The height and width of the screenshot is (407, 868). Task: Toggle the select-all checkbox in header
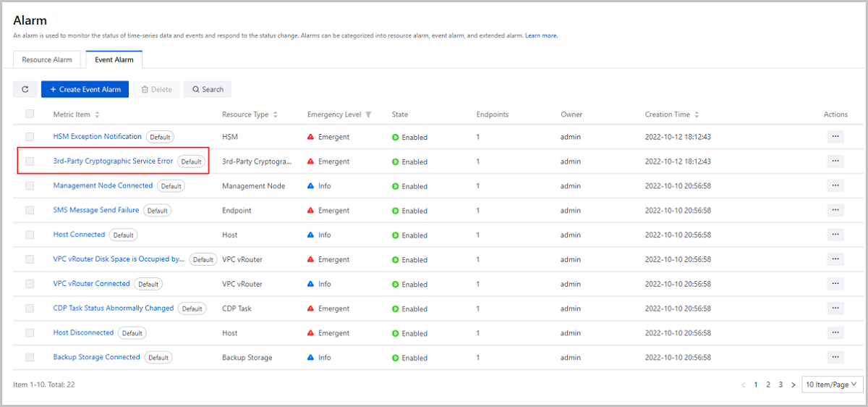(30, 114)
